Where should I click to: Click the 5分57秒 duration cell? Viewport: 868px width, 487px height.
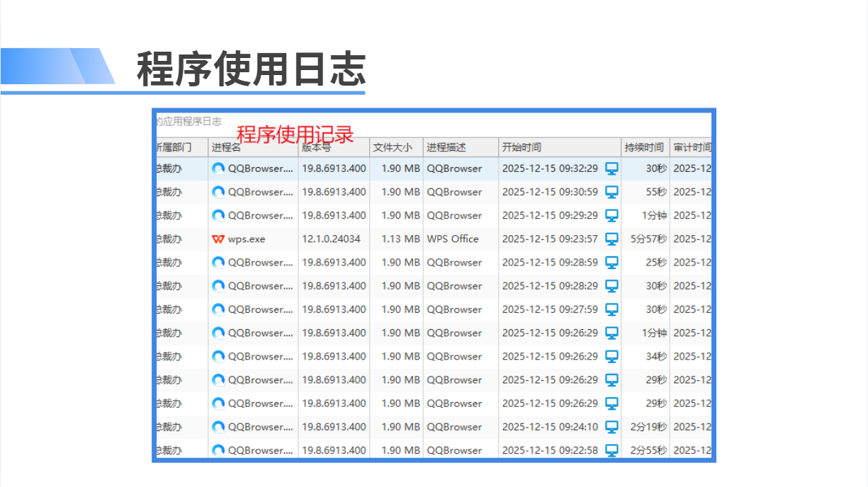(648, 239)
